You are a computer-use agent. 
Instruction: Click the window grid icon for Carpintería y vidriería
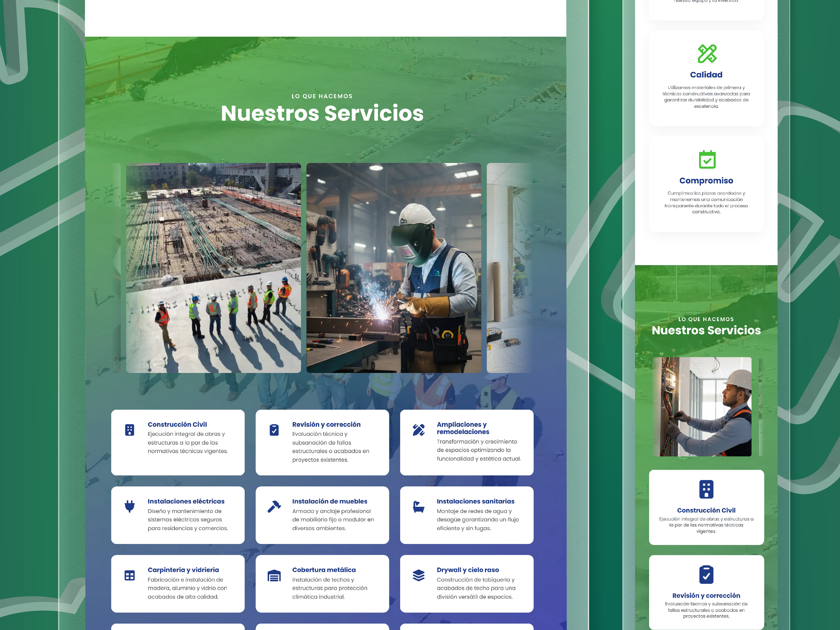[130, 575]
